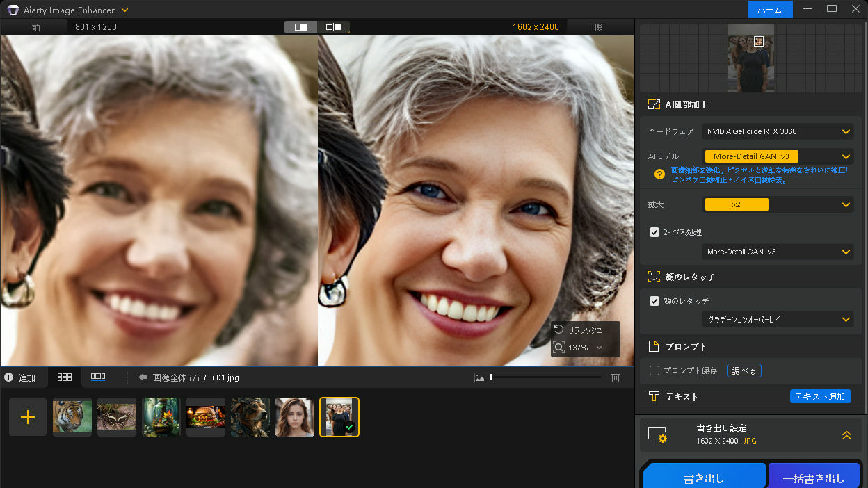The height and width of the screenshot is (488, 868).
Task: Click the テキスト追加 button
Action: (820, 396)
